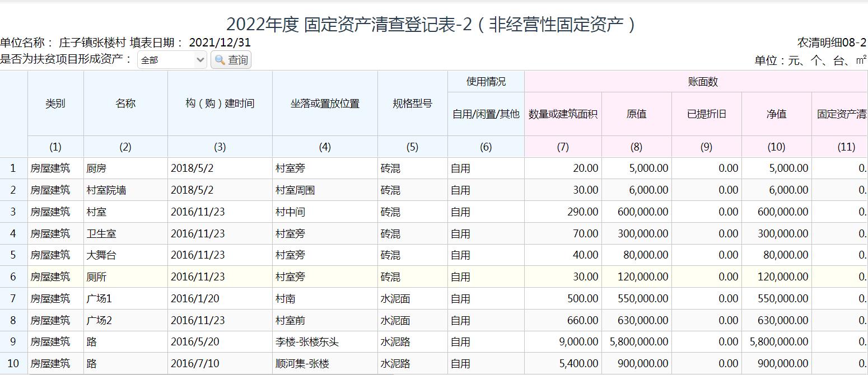
Task: Click the 净值 column header
Action: tap(776, 114)
